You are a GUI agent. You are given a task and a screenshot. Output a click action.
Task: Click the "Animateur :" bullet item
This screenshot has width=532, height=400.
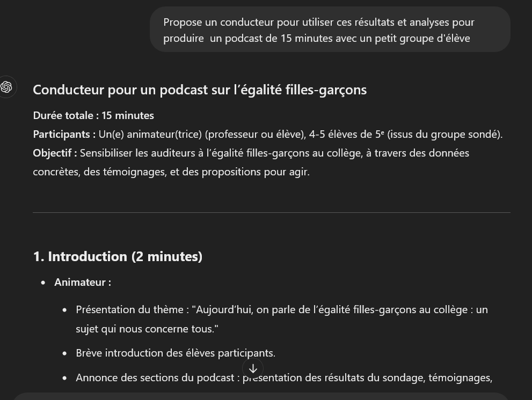click(x=83, y=283)
